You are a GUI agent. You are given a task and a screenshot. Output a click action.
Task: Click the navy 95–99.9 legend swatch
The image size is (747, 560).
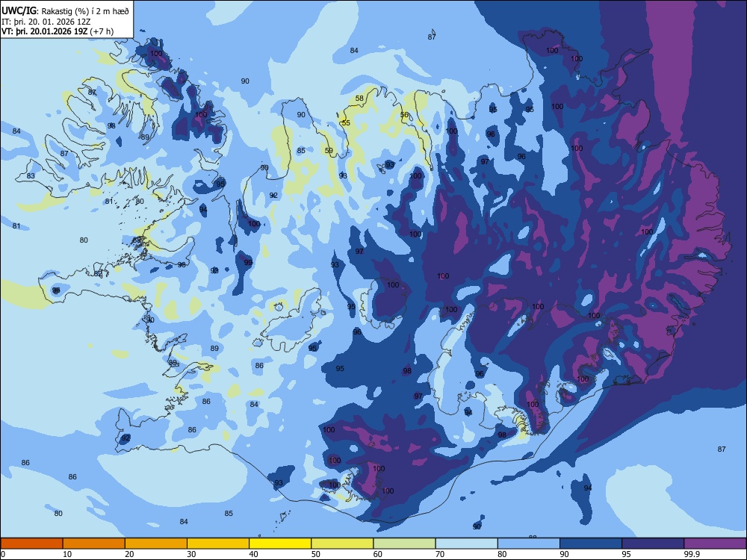click(653, 544)
